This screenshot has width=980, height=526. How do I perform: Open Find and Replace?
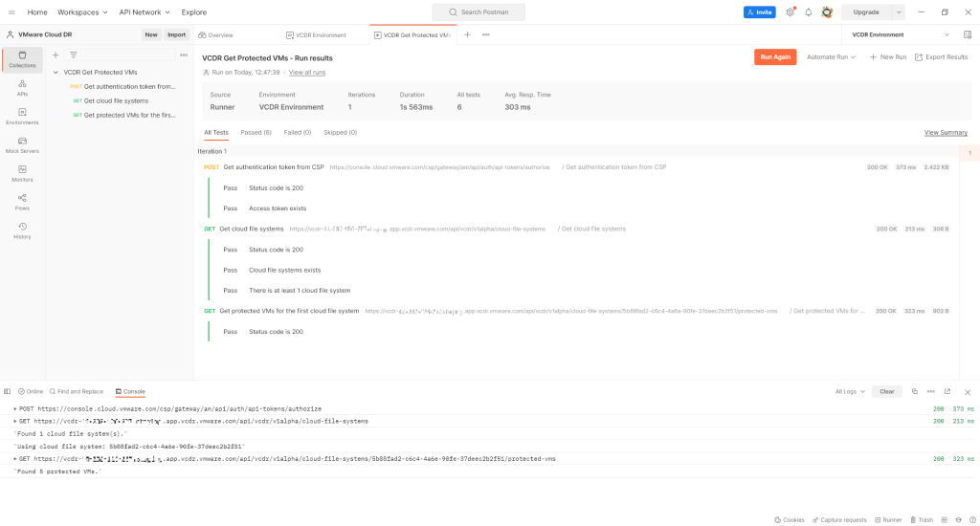77,392
